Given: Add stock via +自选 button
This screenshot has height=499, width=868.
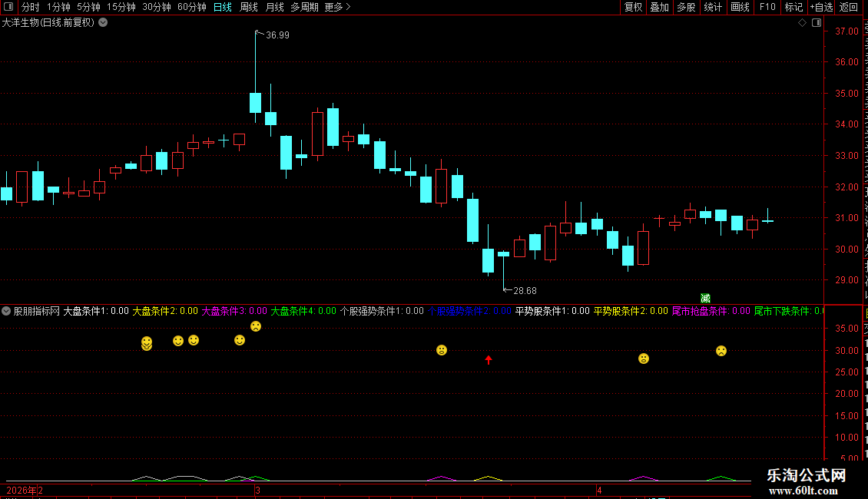Looking at the screenshot, I should pos(821,7).
